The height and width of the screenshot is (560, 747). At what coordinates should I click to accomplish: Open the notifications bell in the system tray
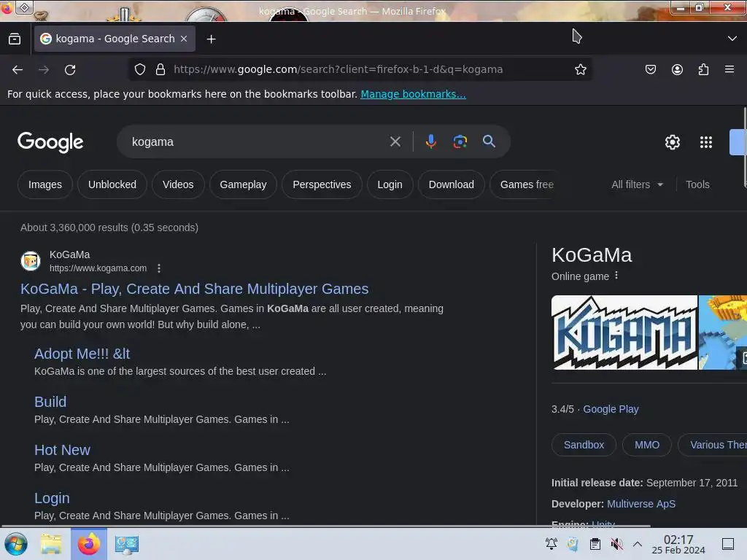(x=551, y=544)
